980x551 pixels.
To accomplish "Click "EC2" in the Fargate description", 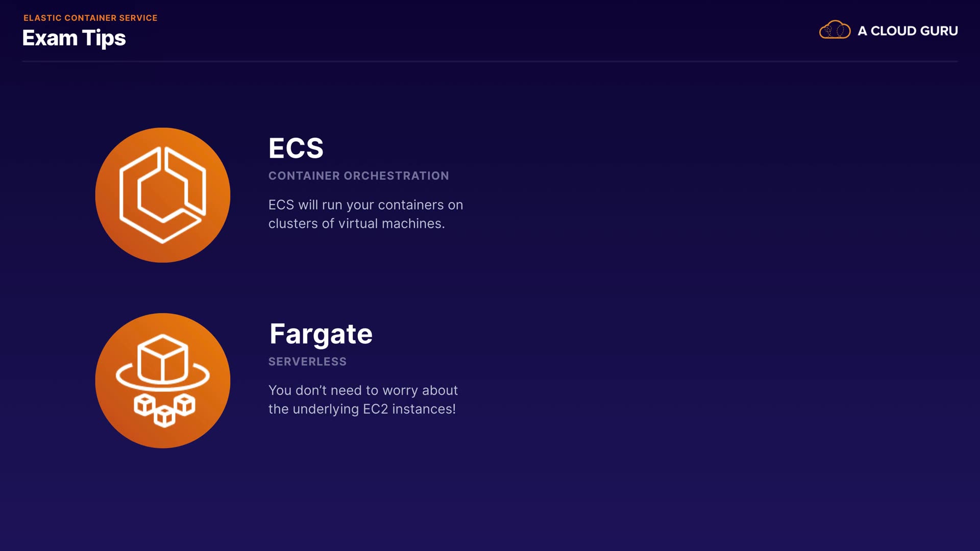I will pyautogui.click(x=375, y=409).
